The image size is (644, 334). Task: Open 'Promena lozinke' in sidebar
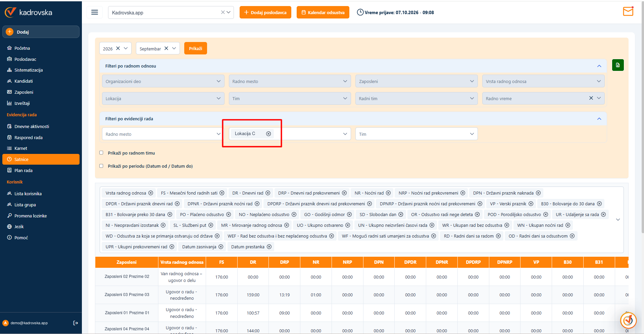pyautogui.click(x=30, y=216)
